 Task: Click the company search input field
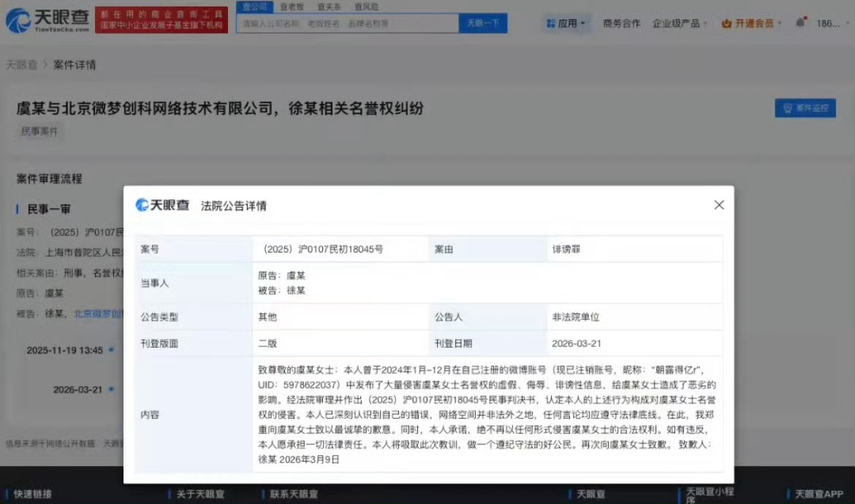point(351,23)
